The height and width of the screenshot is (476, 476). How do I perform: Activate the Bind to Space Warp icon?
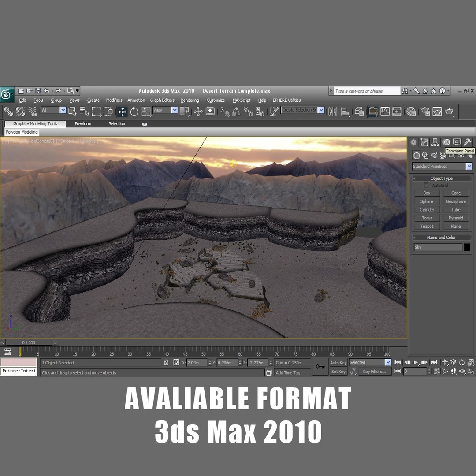click(33, 112)
